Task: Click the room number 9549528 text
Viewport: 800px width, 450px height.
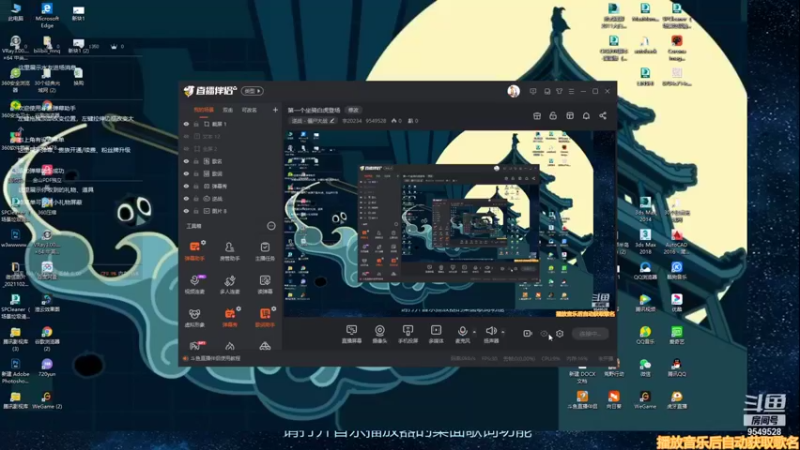Action: click(376, 121)
